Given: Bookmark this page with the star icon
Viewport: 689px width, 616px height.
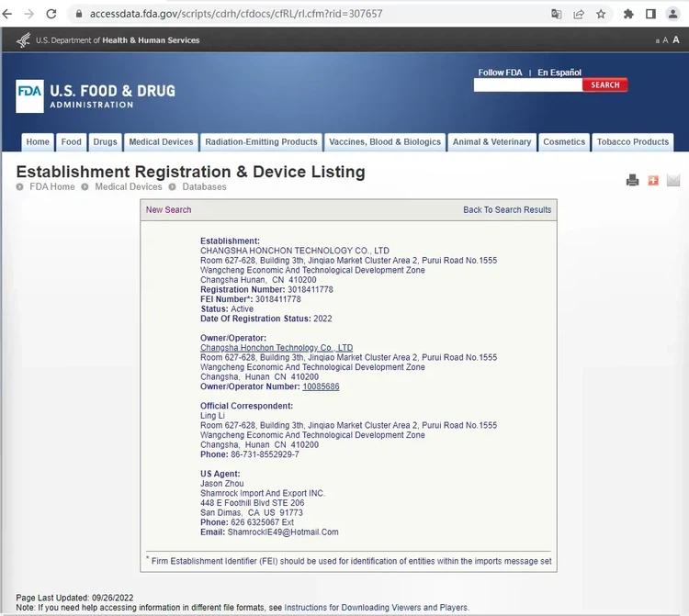Looking at the screenshot, I should click(601, 14).
